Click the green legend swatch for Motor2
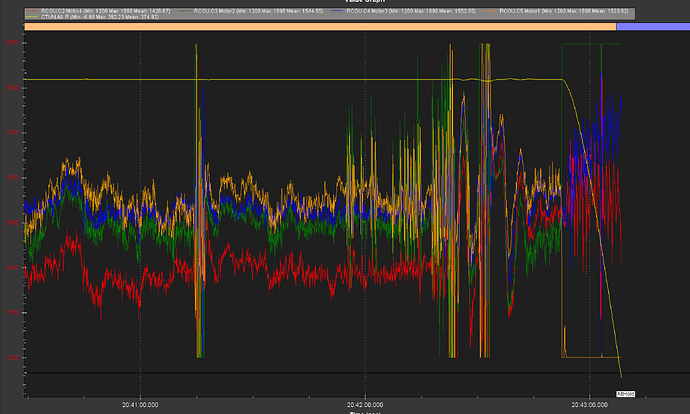Screen dimensions: 690x414 (x=183, y=9)
